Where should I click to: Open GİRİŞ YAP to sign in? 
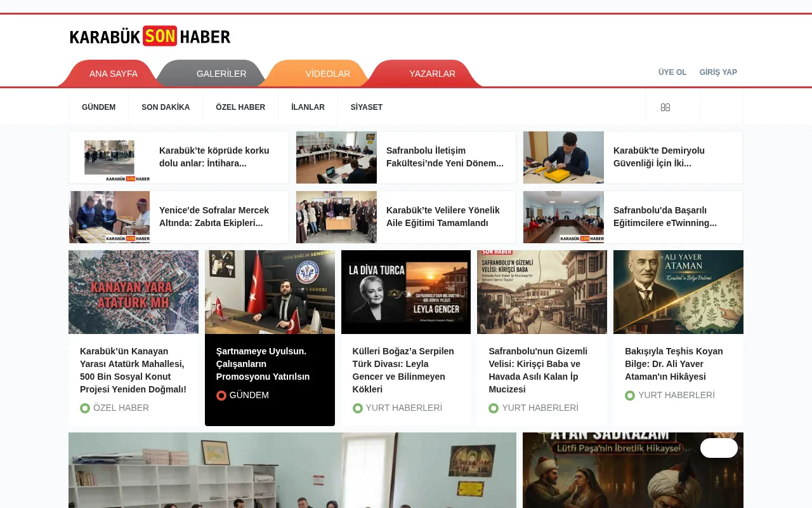click(718, 72)
